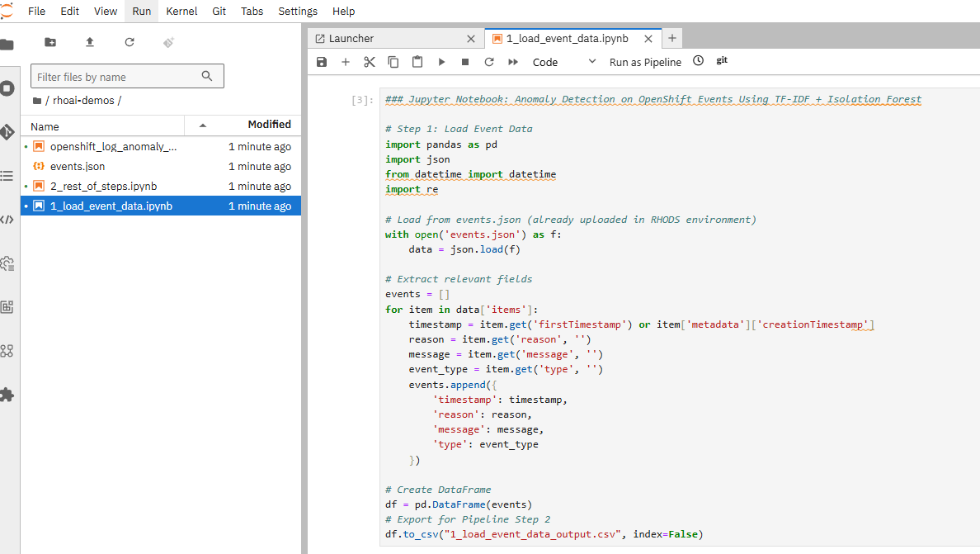Save the notebook with the floppy disk icon
Screen dimensions: 980x554
coord(322,62)
